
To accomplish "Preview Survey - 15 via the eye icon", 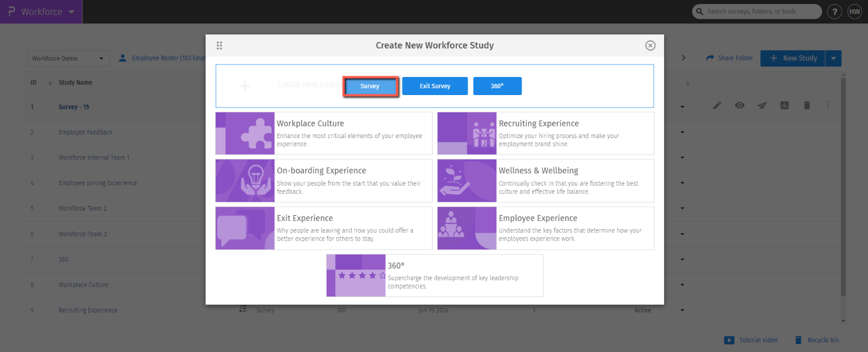I will click(x=739, y=105).
